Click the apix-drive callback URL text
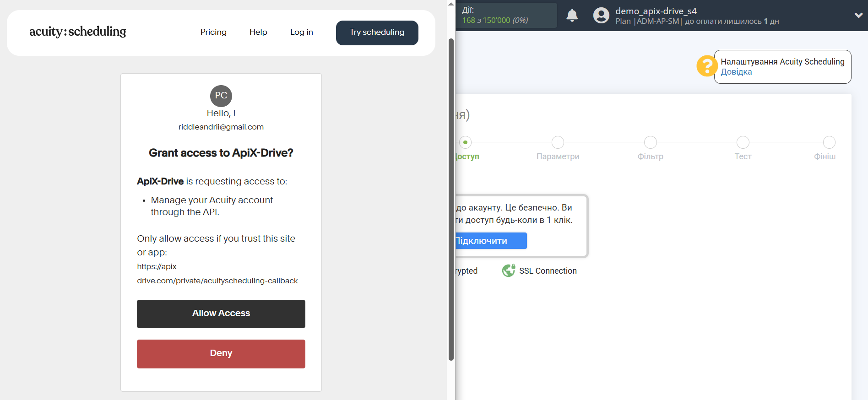868x400 pixels. click(217, 274)
